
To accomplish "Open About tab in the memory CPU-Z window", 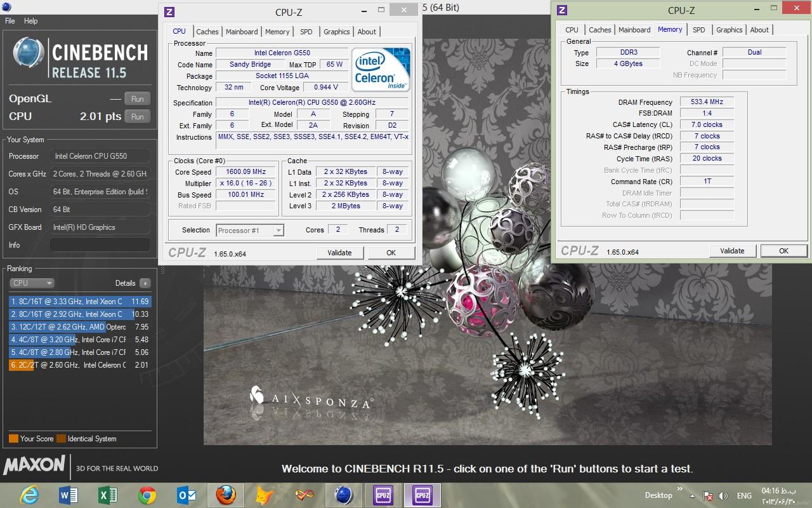I will tap(759, 30).
